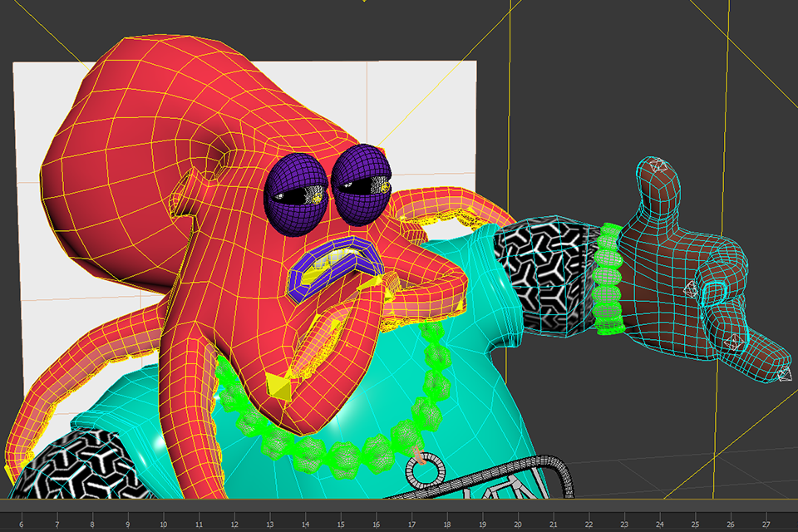Select frame 9 on the time ruler
This screenshot has width=798, height=532.
tap(127, 524)
